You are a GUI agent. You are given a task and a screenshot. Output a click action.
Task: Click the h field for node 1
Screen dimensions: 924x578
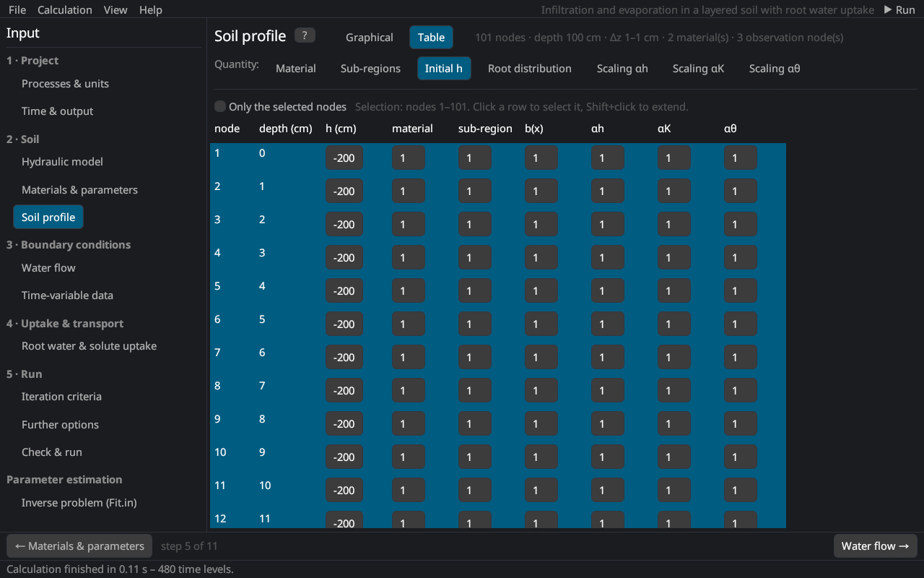(344, 158)
